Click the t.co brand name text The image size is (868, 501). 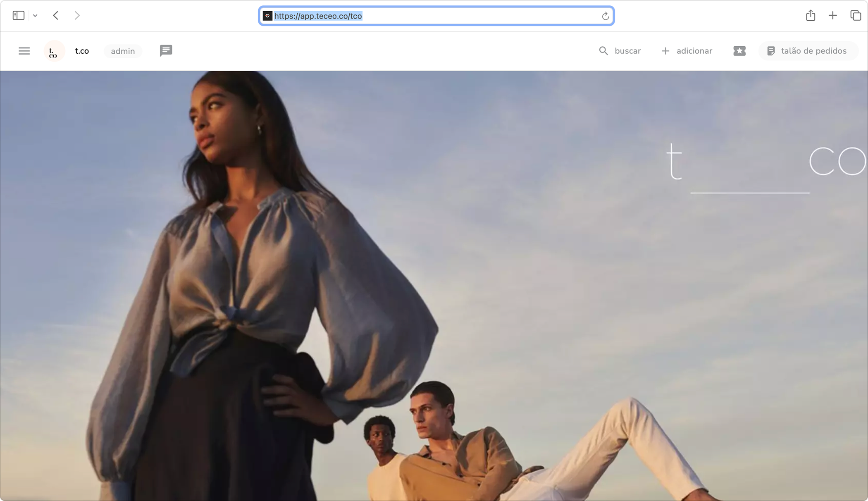82,51
